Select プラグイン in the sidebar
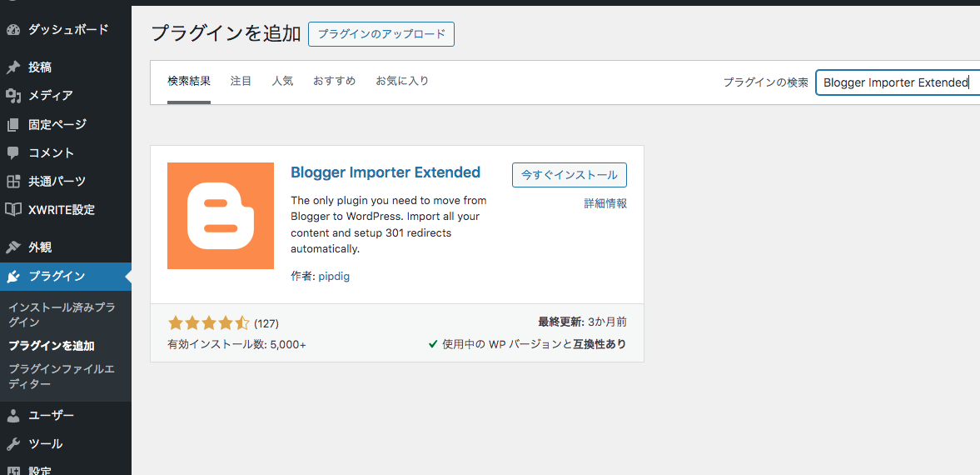Screen dimensions: 980x475 coord(66,277)
